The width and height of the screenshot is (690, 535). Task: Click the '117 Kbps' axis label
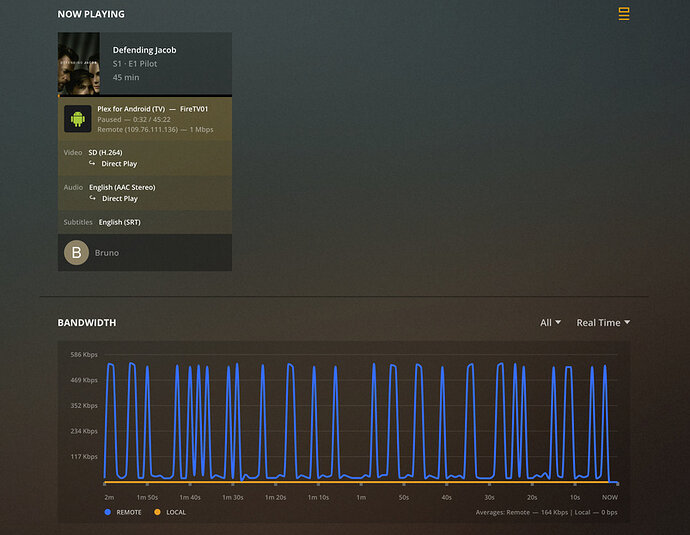(84, 457)
